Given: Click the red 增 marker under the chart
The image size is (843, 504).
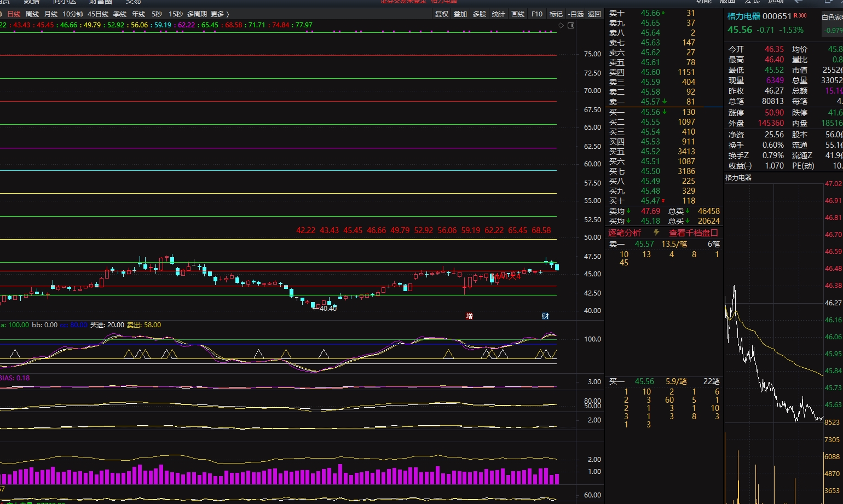Looking at the screenshot, I should (469, 316).
